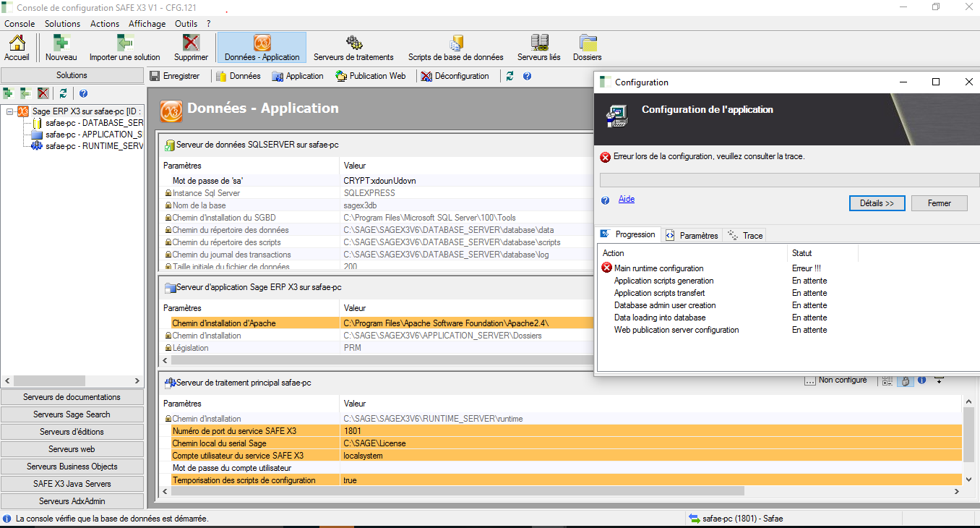Click Données in the secondary toolbar

click(x=238, y=76)
